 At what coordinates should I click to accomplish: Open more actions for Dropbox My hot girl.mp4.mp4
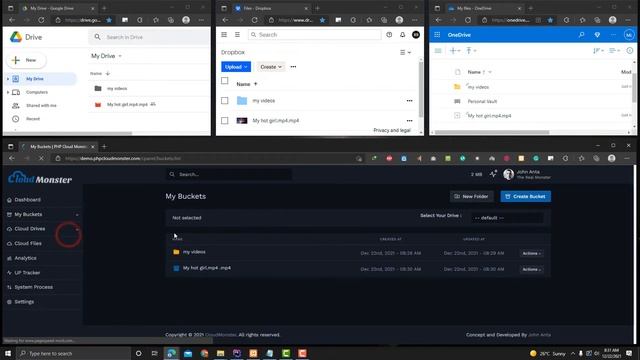click(x=409, y=120)
